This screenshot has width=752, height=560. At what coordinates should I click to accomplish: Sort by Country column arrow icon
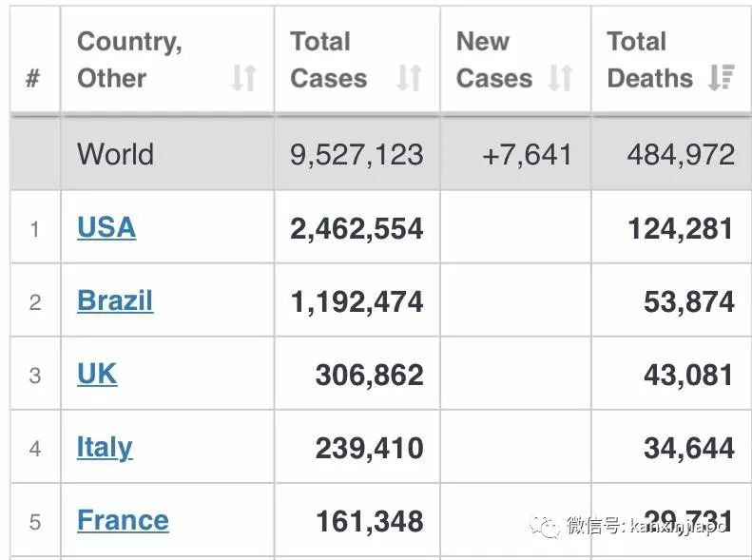coord(243,78)
